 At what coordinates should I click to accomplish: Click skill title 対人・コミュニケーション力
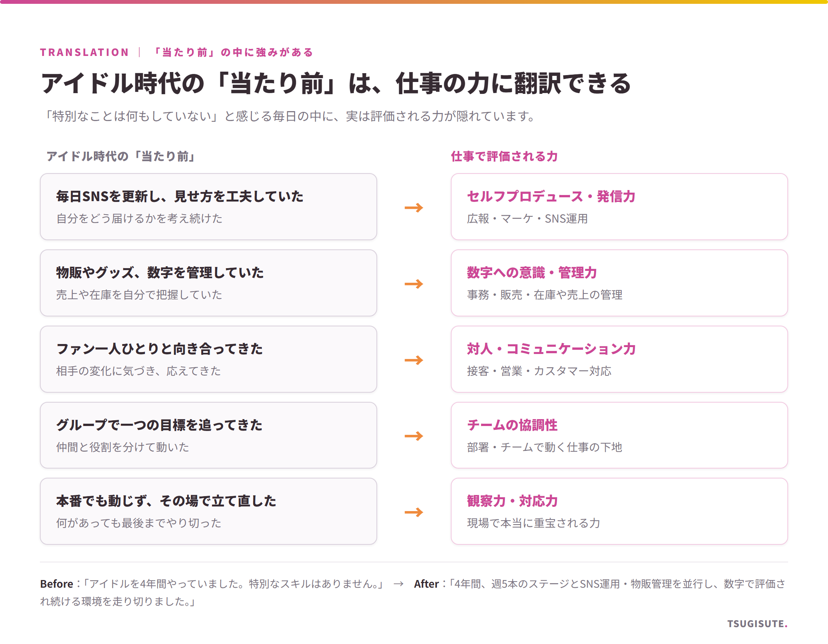[x=552, y=349]
